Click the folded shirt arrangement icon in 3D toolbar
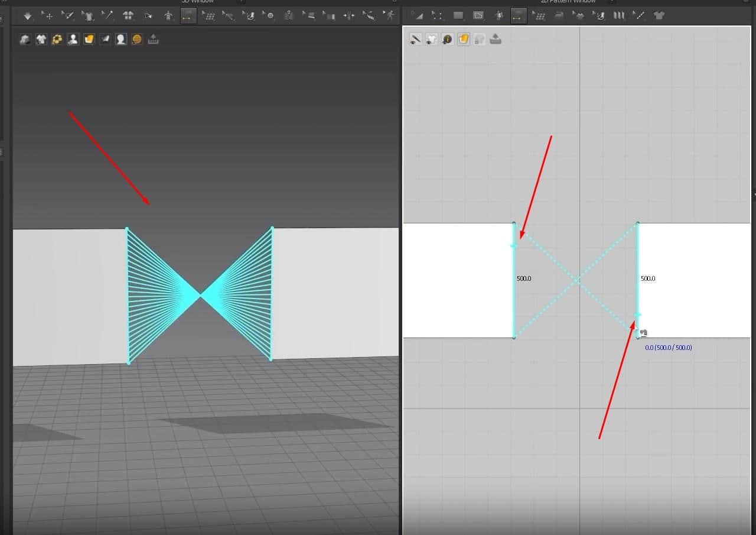Screen dimensions: 756x535 pyautogui.click(x=128, y=16)
